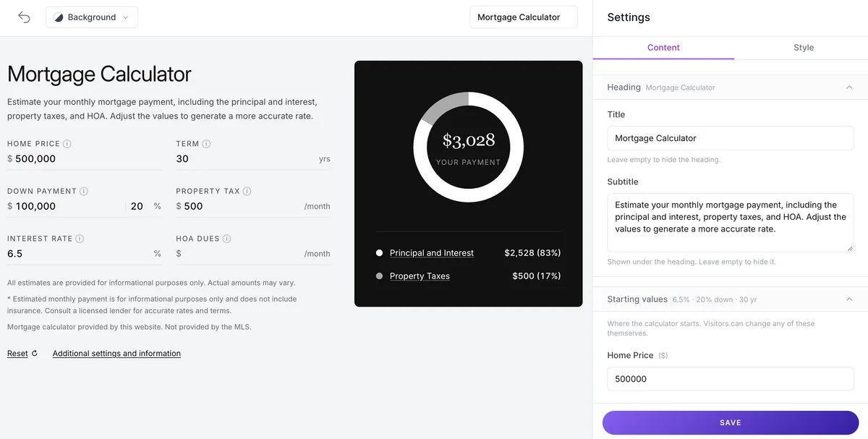Click the Mortgage Calculator preview heading

(99, 74)
